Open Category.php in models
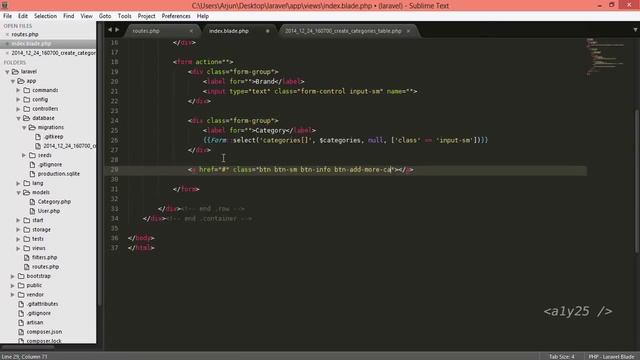Image resolution: width=640 pixels, height=360 pixels. point(54,202)
